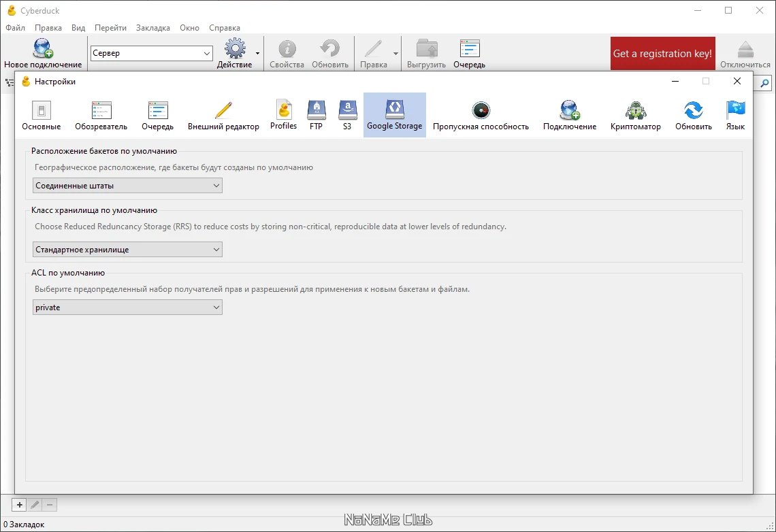This screenshot has width=776, height=532.
Task: Click the search magnifier icon
Action: pyautogui.click(x=764, y=83)
